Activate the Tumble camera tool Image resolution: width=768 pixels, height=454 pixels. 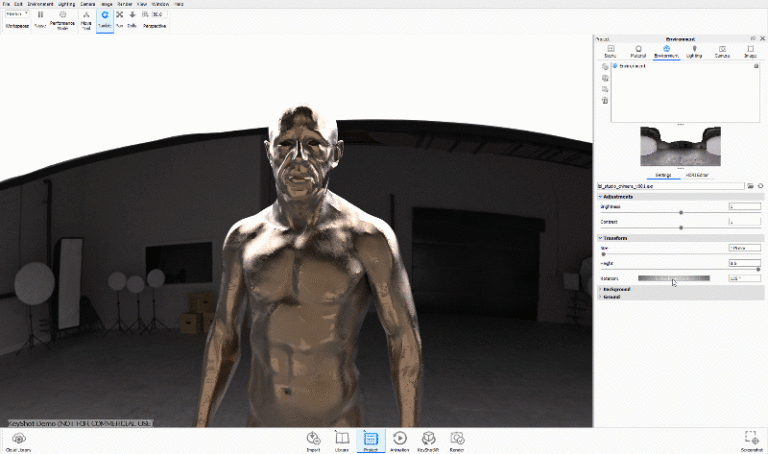105,20
